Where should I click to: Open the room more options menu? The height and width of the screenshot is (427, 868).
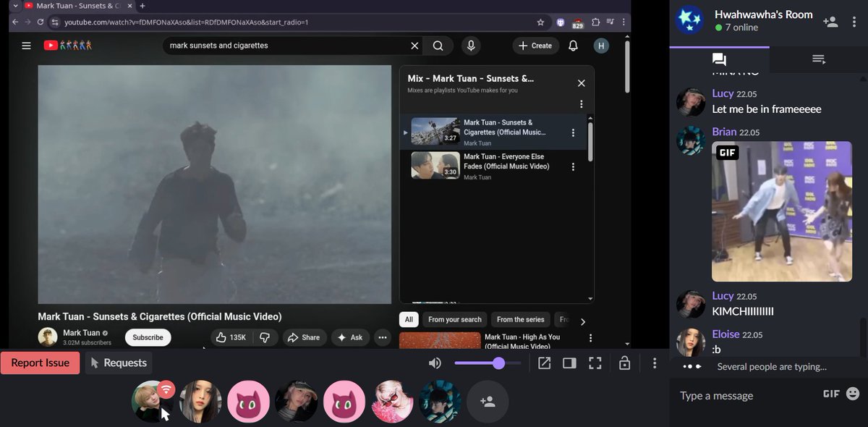pos(654,363)
